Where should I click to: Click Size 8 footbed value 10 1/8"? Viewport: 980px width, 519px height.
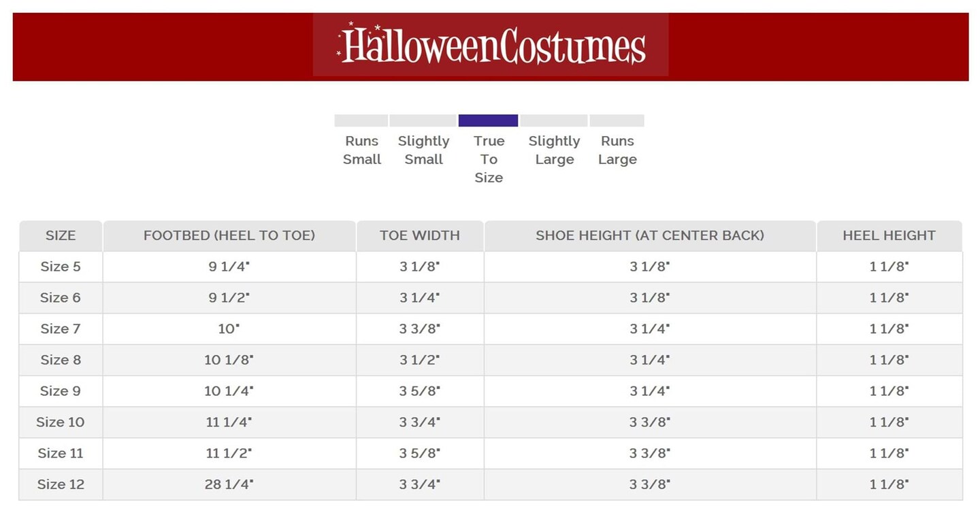click(x=229, y=360)
